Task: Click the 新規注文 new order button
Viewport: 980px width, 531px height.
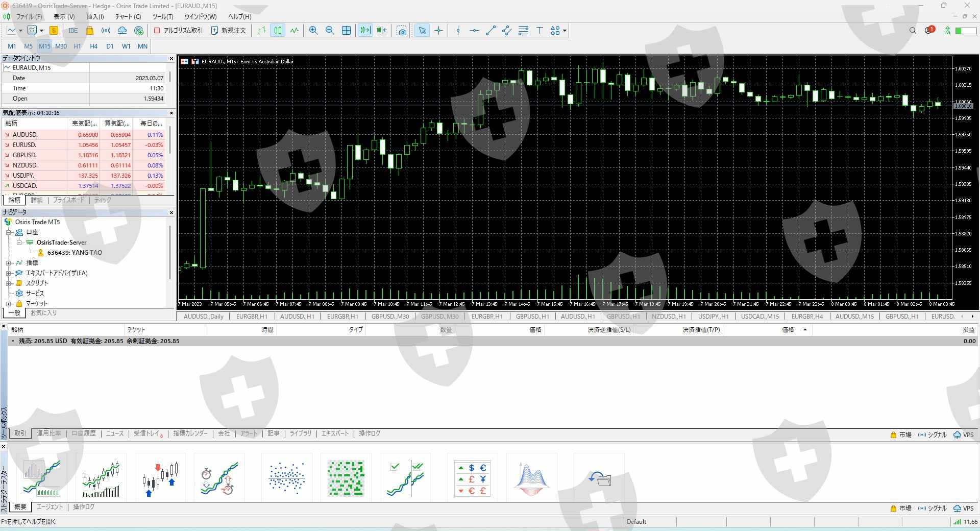Action: 229,31
